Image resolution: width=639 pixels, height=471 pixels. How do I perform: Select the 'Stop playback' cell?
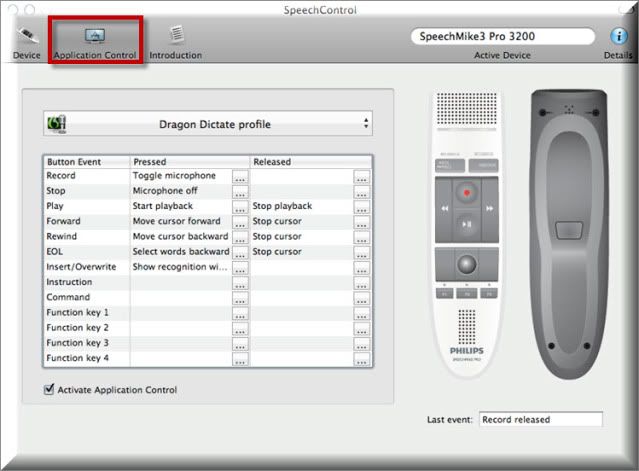[x=282, y=206]
